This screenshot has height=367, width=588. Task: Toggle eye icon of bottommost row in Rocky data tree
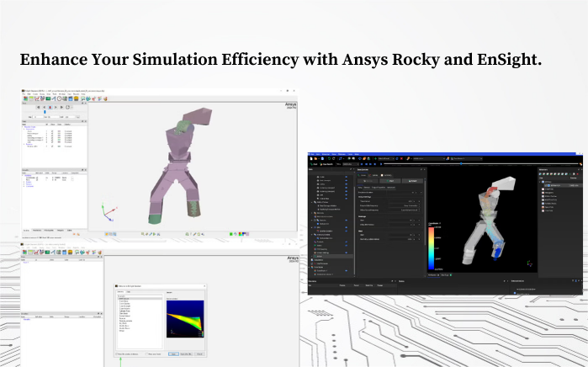[x=346, y=270]
